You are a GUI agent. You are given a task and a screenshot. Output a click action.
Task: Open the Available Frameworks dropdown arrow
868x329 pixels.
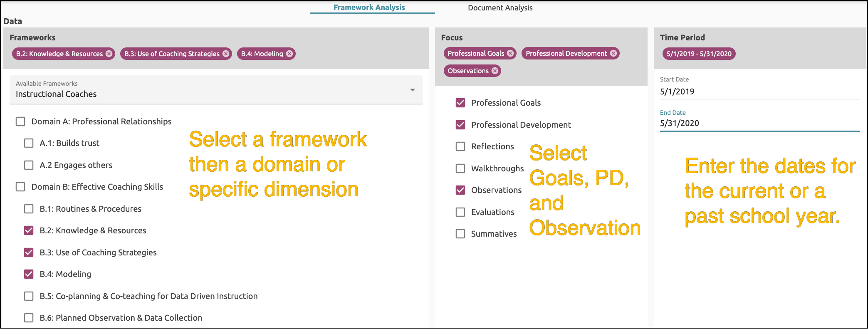(x=413, y=90)
